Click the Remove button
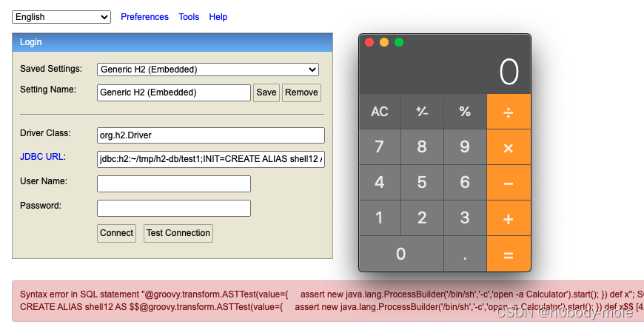The width and height of the screenshot is (644, 327). point(301,92)
